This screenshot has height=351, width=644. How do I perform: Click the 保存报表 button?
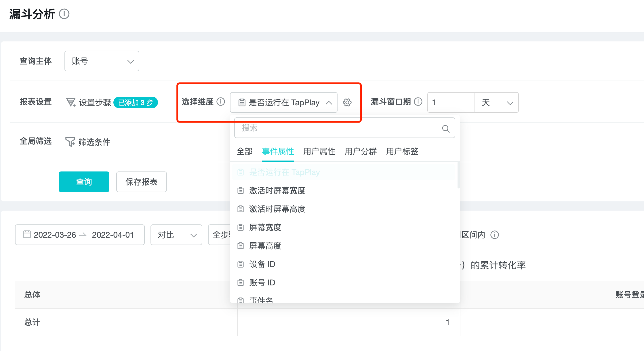click(x=141, y=182)
